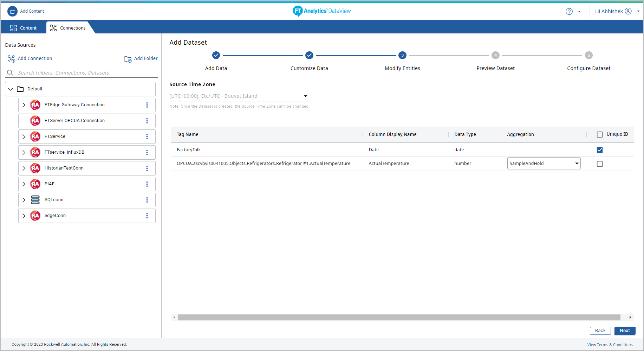Switch to the Content tab

pos(24,28)
